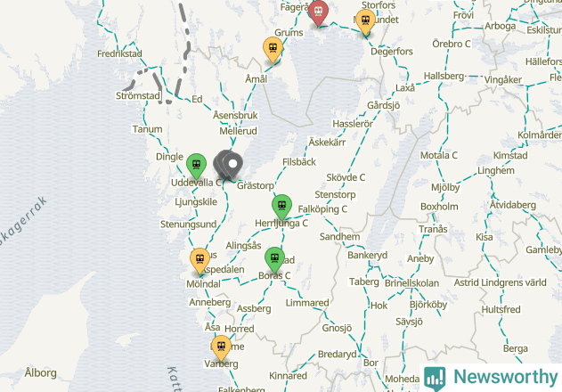The image size is (562, 392).
Task: Click the Ålborg city label
Action: pyautogui.click(x=40, y=372)
